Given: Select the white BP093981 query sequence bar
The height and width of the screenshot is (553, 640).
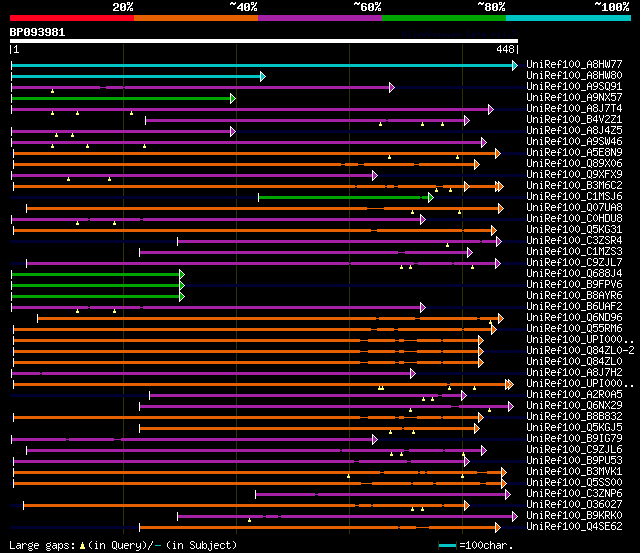Looking at the screenshot, I should 264,41.
